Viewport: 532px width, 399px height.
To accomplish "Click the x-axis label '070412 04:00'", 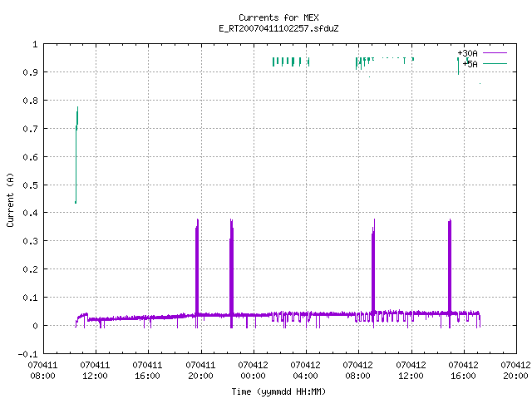I will 305,371.
